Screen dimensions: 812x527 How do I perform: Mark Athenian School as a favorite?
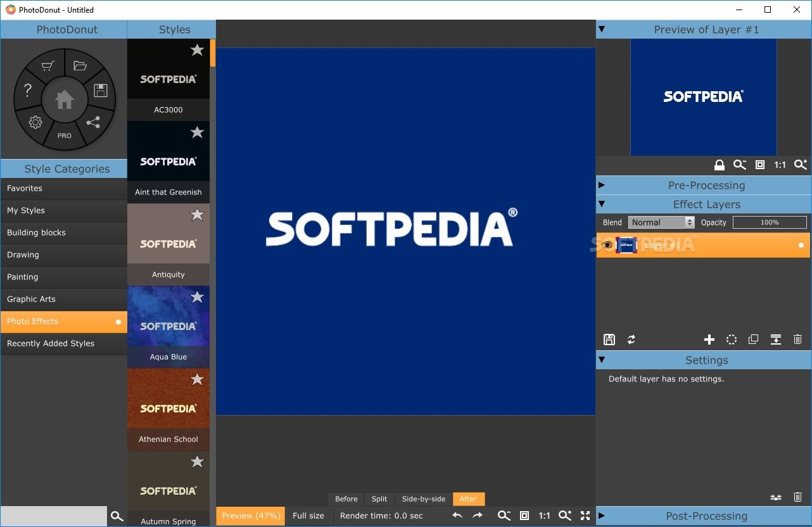[198, 379]
